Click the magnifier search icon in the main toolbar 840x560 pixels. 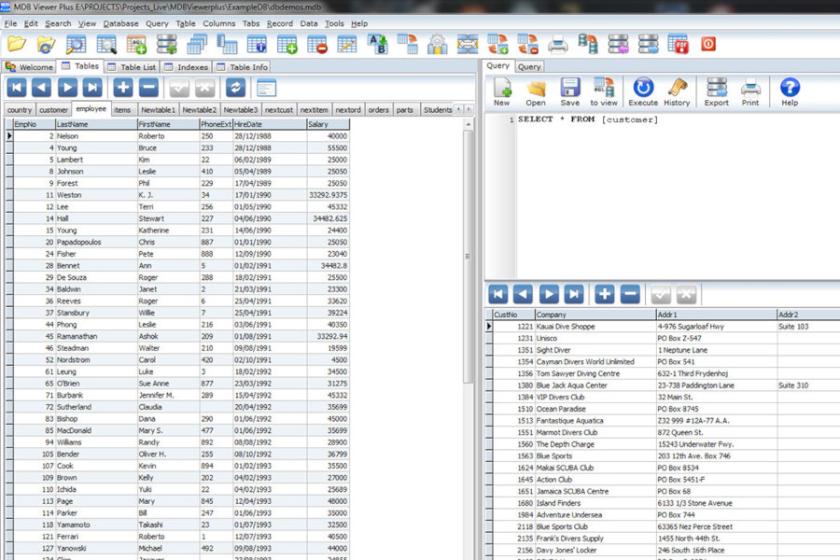click(x=76, y=44)
